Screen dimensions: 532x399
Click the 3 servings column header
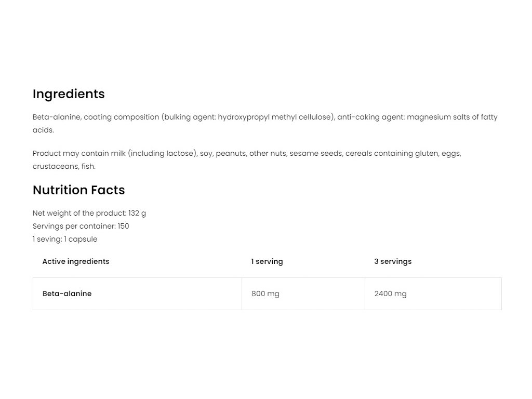[393, 261]
